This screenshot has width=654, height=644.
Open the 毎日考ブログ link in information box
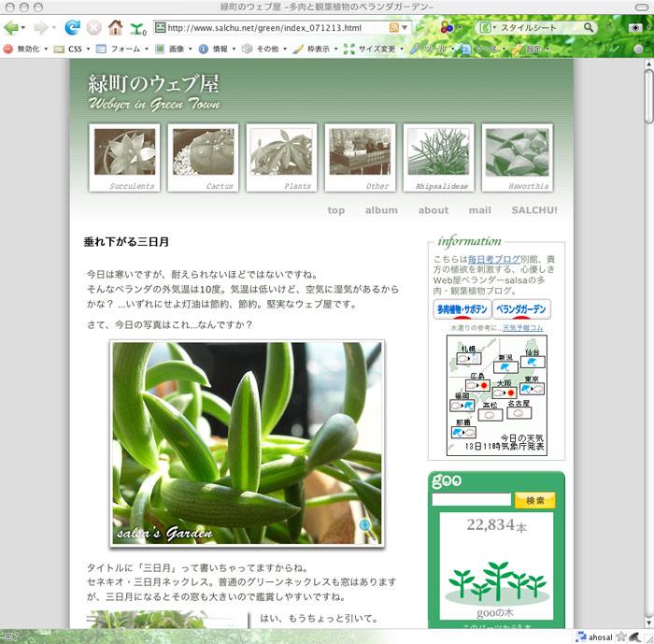coord(493,259)
